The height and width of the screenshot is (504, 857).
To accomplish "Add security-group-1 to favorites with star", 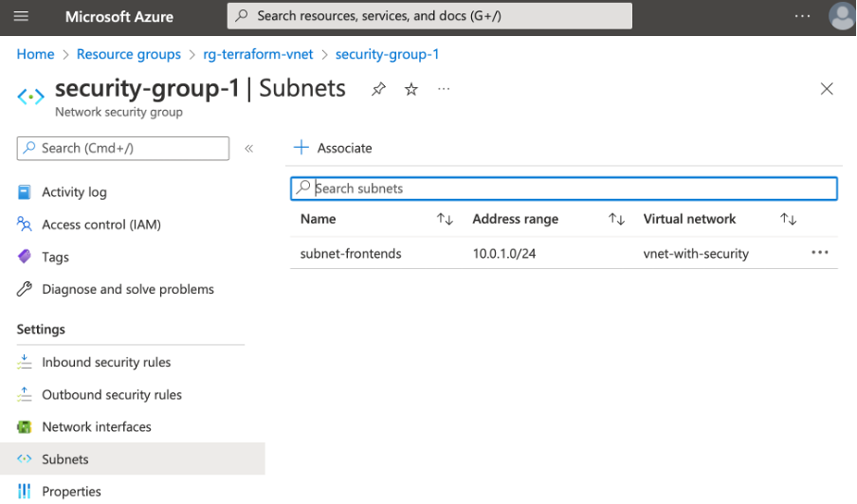I will 411,89.
